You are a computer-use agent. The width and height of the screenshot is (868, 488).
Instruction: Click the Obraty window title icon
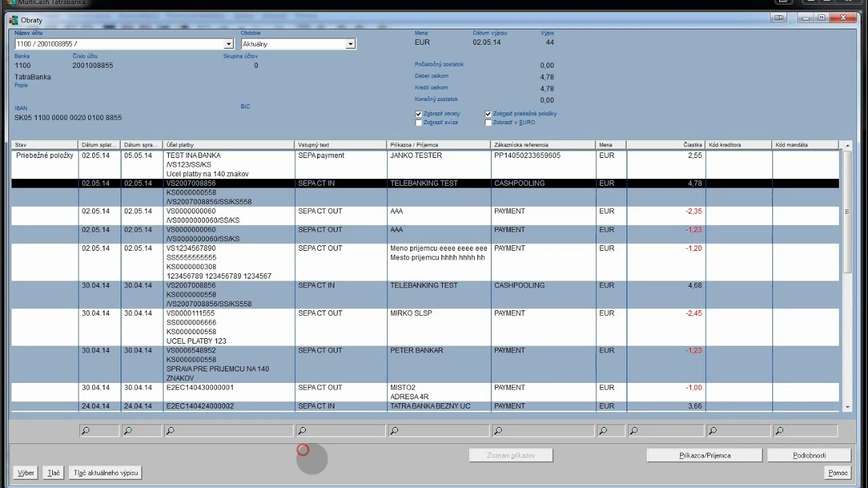coord(14,20)
